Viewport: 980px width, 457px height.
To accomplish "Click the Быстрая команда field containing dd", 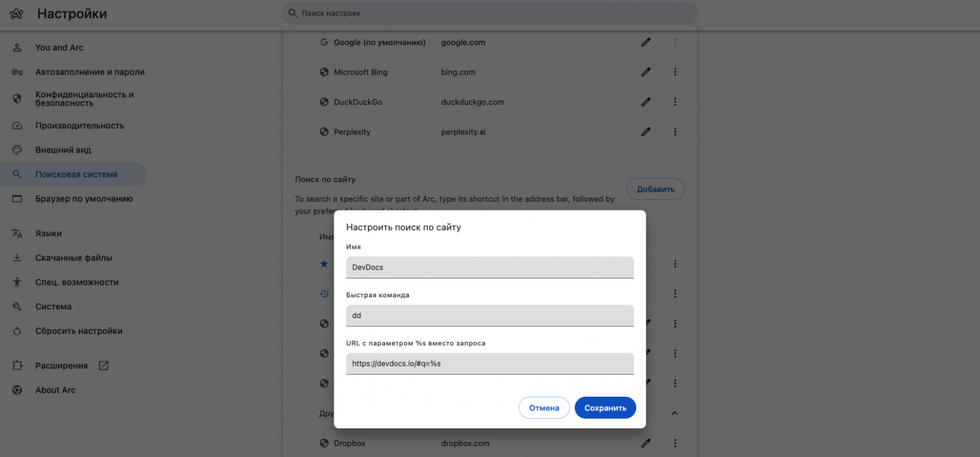I will click(490, 316).
